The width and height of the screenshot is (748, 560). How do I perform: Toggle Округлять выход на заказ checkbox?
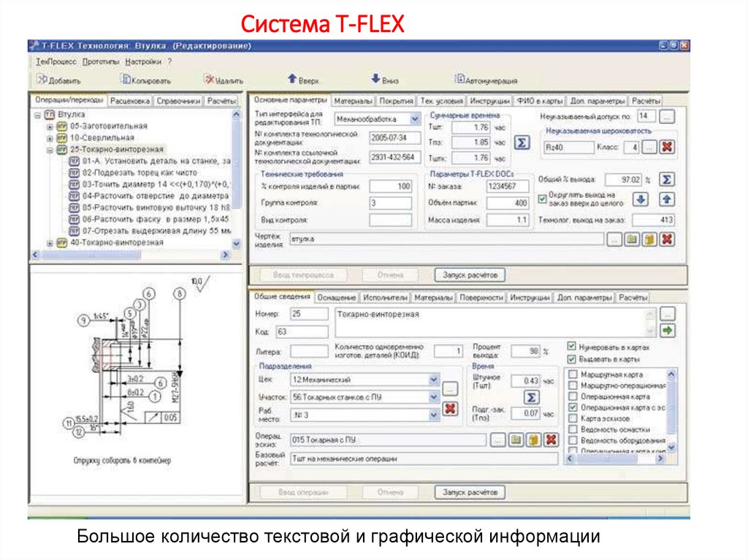click(543, 199)
